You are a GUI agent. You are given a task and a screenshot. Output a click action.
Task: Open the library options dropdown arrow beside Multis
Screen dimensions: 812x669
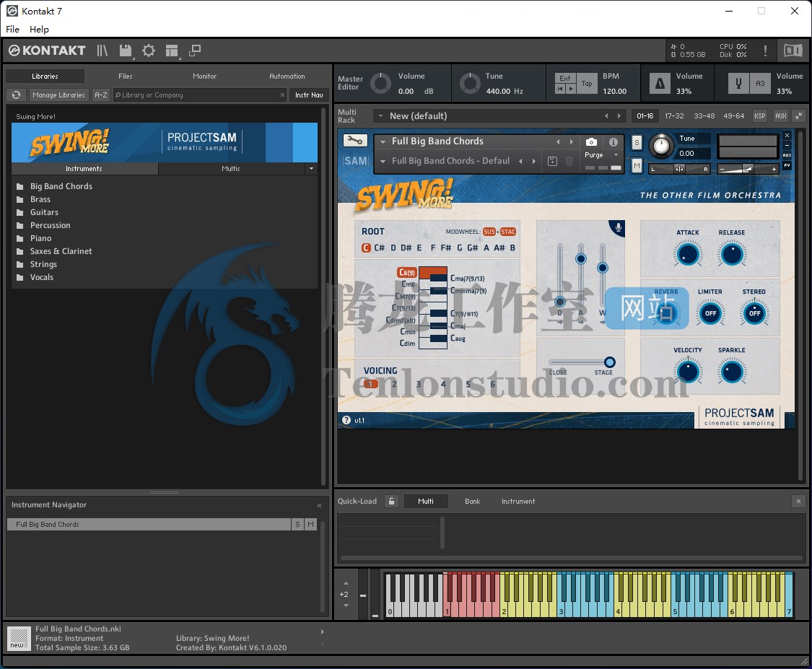point(311,169)
